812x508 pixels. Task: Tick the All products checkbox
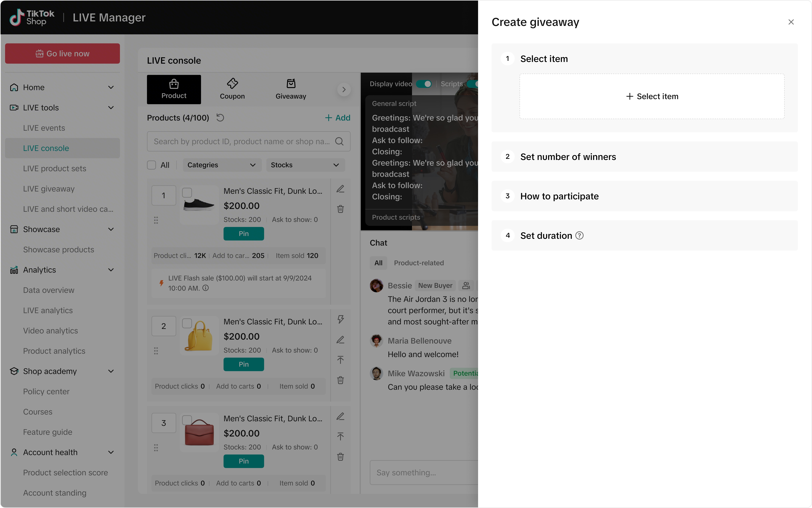click(x=151, y=165)
